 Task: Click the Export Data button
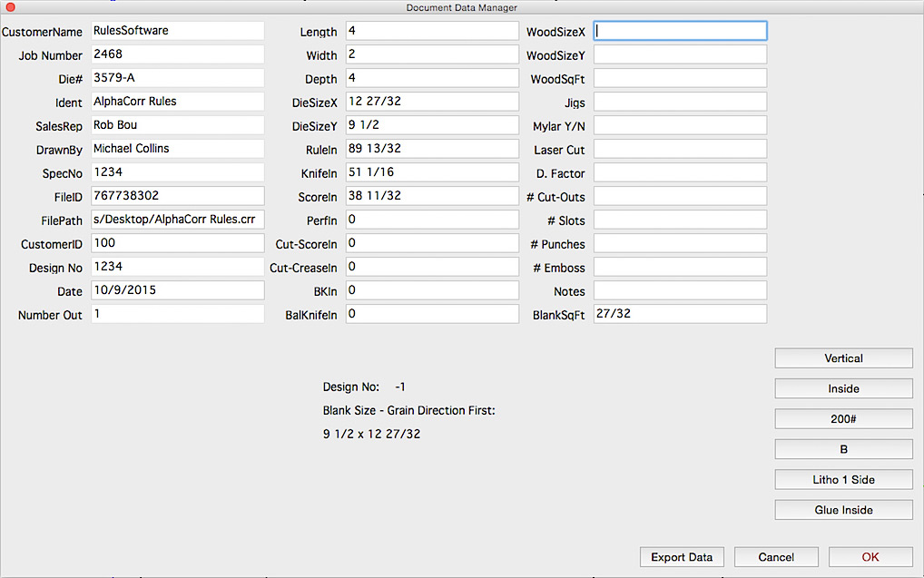682,557
